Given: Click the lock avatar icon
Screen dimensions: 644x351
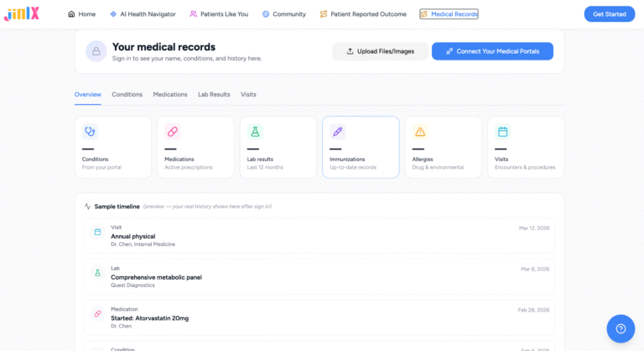Looking at the screenshot, I should 96,51.
